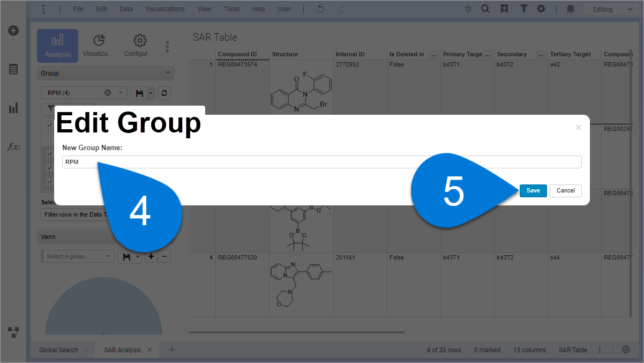Click Cancel in the Edit Group dialog
The height and width of the screenshot is (363, 644).
coord(565,190)
